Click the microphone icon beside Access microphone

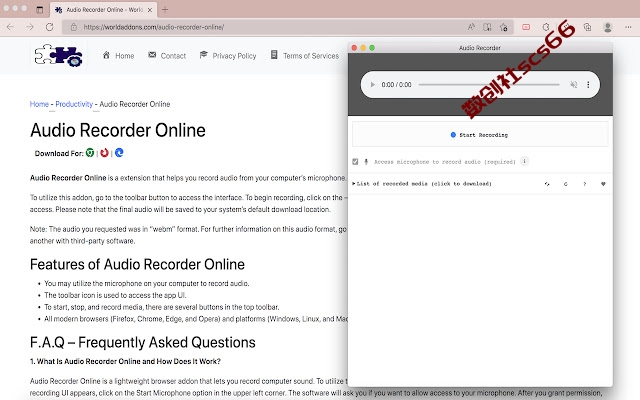[366, 162]
